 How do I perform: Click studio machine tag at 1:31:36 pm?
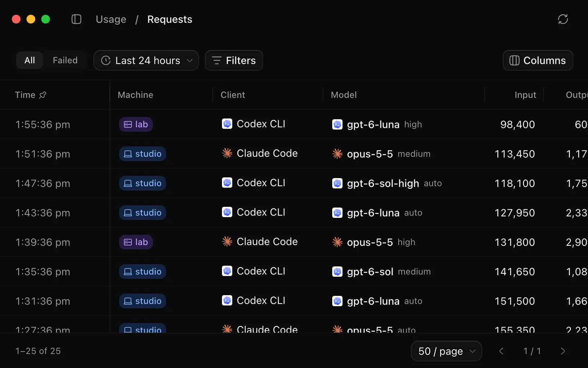(x=143, y=301)
